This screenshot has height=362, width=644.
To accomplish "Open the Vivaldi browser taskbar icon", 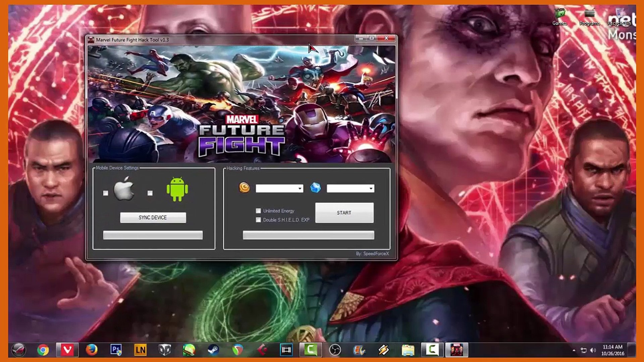I will (67, 350).
